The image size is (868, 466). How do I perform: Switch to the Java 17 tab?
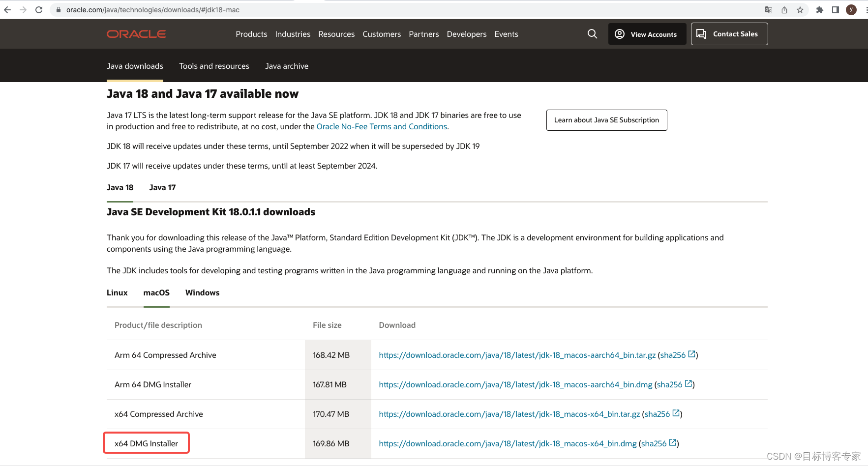(162, 188)
